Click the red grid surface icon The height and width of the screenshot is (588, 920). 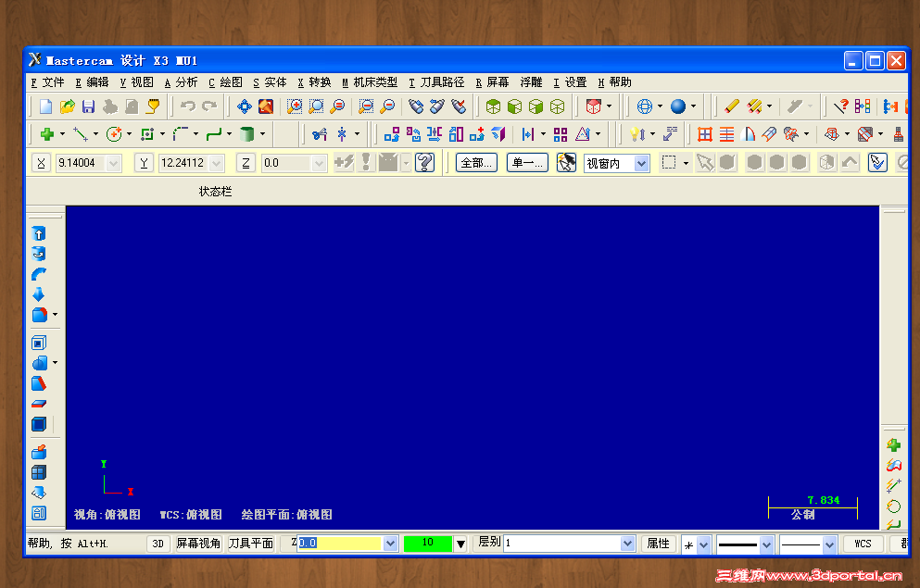[705, 134]
